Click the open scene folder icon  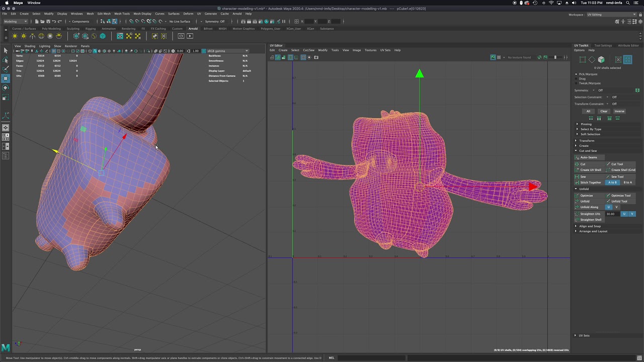(x=43, y=21)
